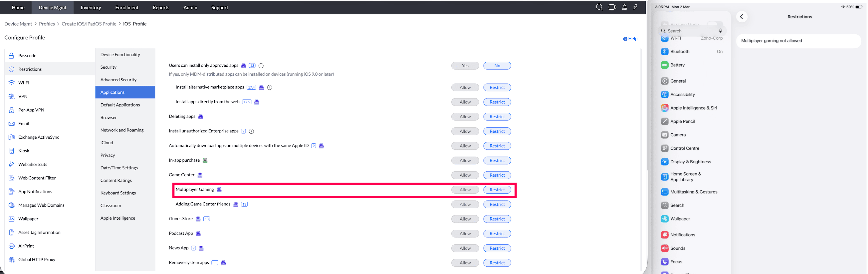Screen dimensions: 868x274
Task: Select the Applications restriction category
Action: [125, 92]
